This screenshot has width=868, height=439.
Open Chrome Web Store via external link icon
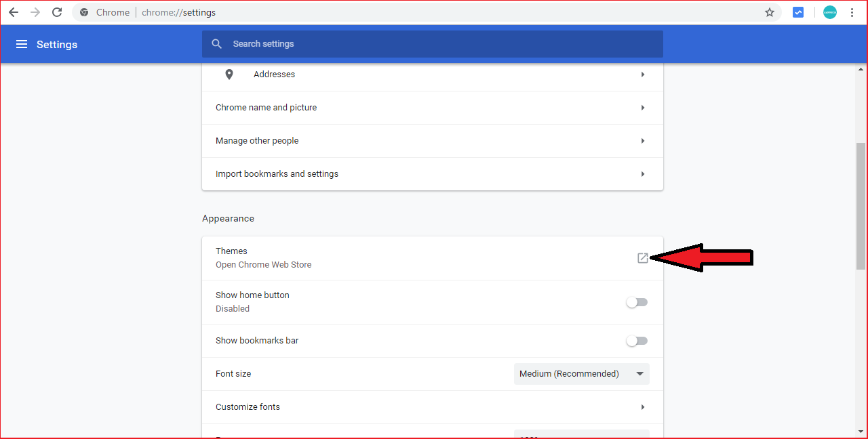coord(642,257)
